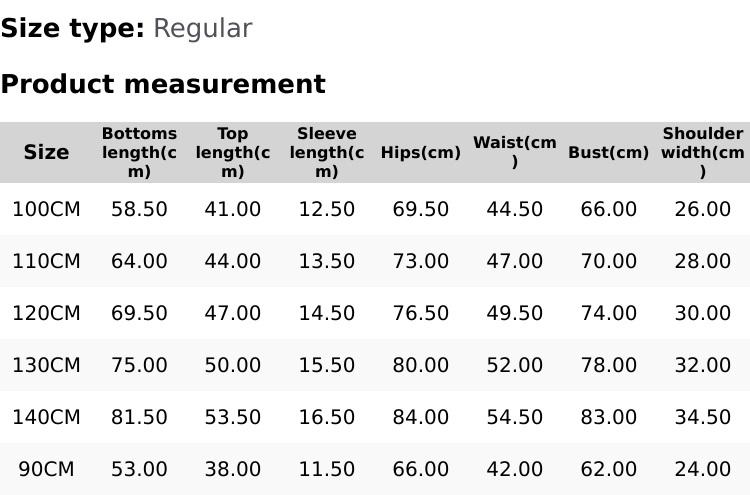Viewport: 750px width, 495px height.
Task: Select the 110CM size row label
Action: (x=46, y=261)
